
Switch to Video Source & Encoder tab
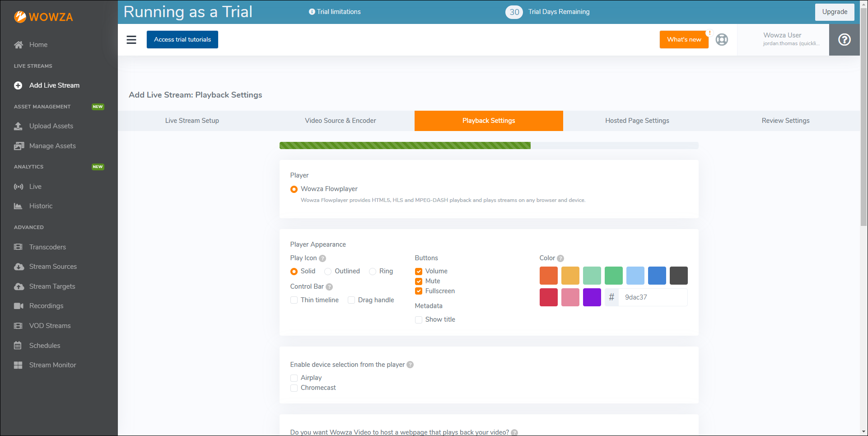[x=340, y=121]
